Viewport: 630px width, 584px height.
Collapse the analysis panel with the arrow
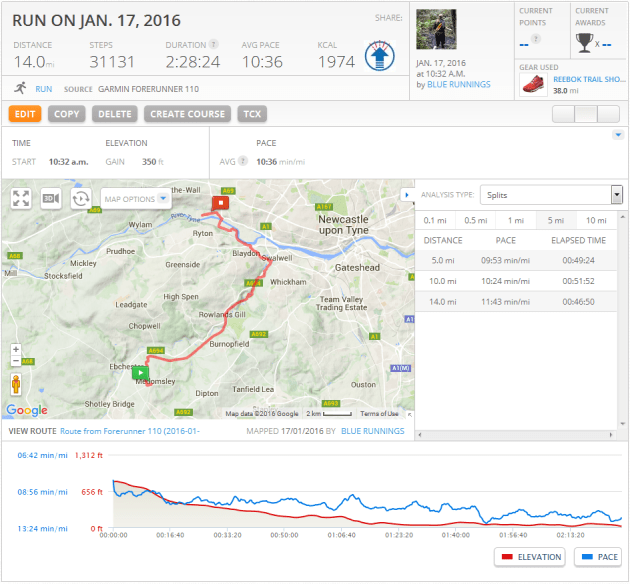(x=405, y=194)
